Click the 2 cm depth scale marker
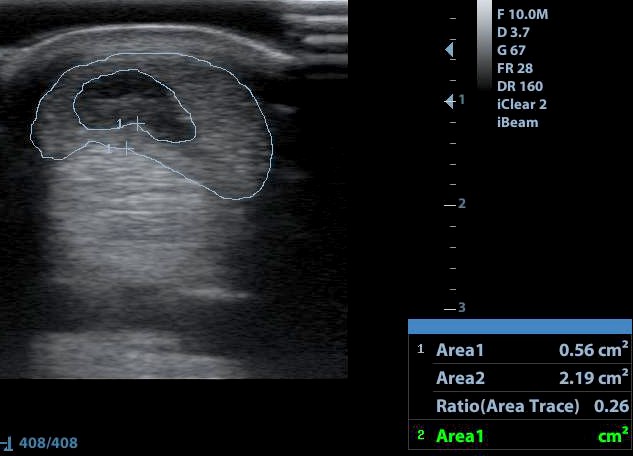 click(x=455, y=204)
